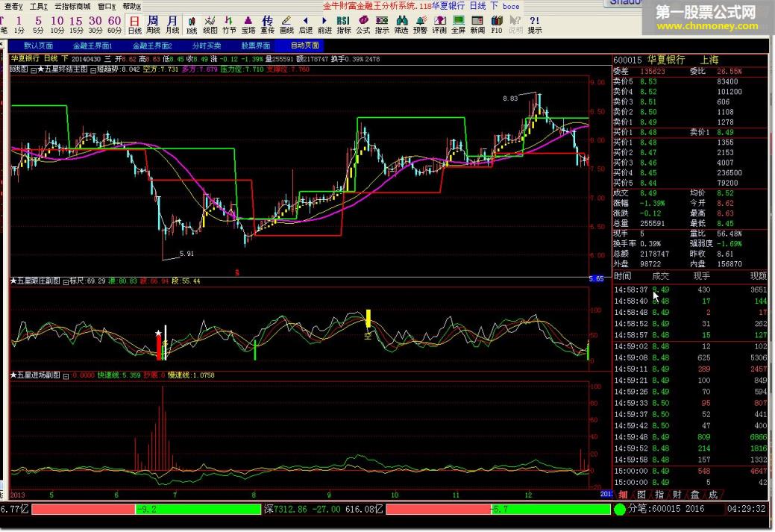Viewport: 775px width, 532px height.
Task: Switch to 股票界面 tab
Action: point(256,46)
